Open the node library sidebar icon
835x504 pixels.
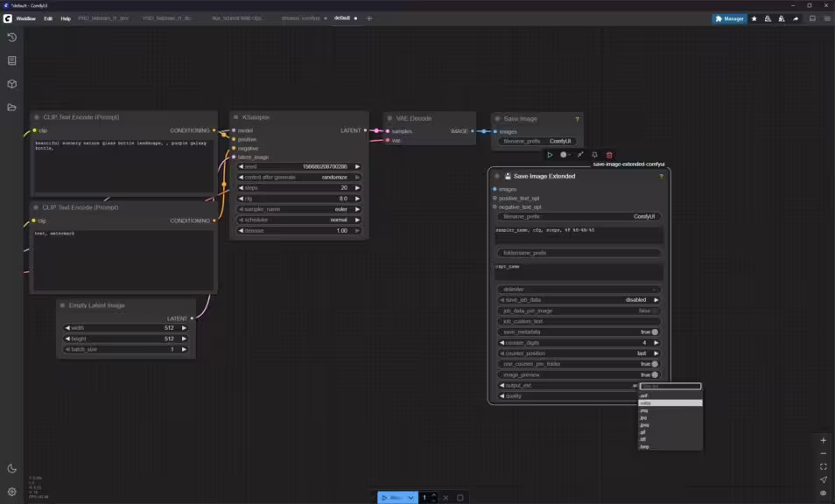click(x=11, y=60)
